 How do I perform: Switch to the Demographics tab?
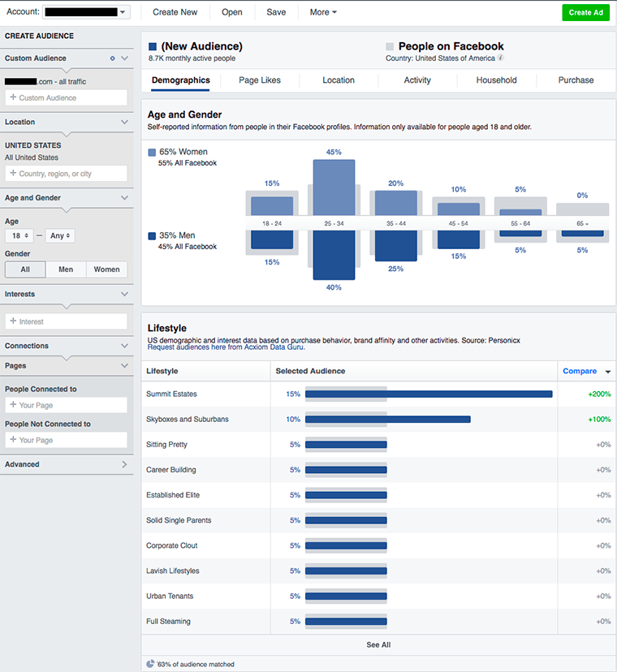(x=180, y=80)
